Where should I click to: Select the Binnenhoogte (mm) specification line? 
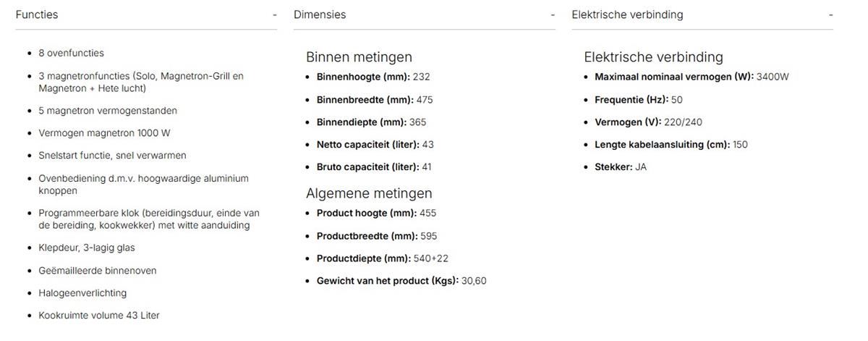click(x=373, y=77)
